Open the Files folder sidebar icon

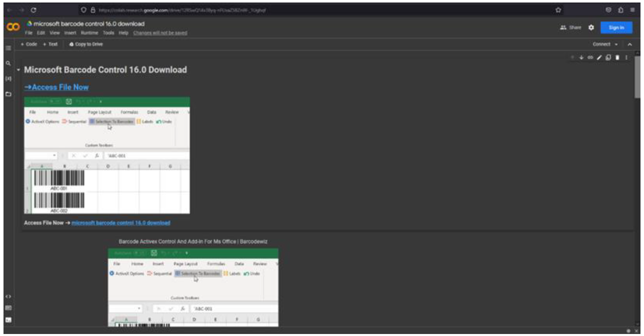tap(8, 94)
